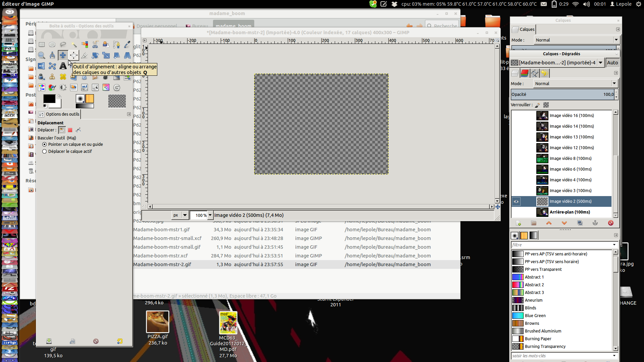The image size is (644, 362).
Task: Click the black foreground color swatch
Action: pyautogui.click(x=49, y=99)
